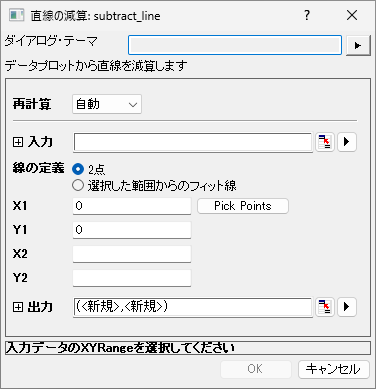Click the 出力 field showing (<新規>,<新規>)
The width and height of the screenshot is (376, 389).
click(x=193, y=307)
